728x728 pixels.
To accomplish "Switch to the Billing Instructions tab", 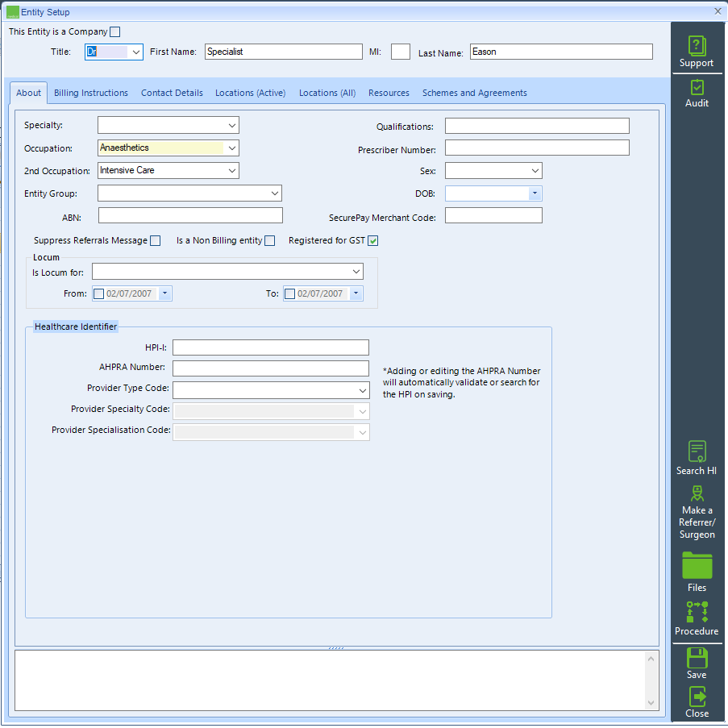I will coord(90,93).
